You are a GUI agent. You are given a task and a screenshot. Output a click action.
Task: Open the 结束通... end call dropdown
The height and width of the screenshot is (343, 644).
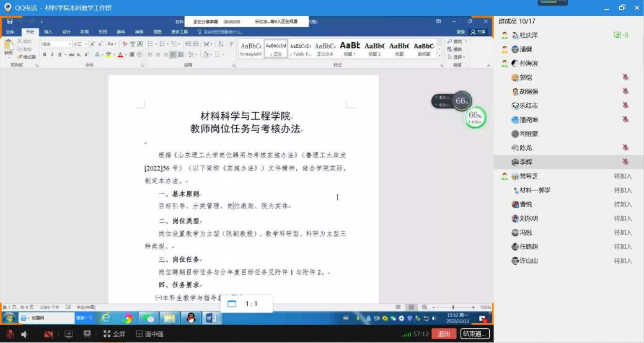[x=475, y=334]
